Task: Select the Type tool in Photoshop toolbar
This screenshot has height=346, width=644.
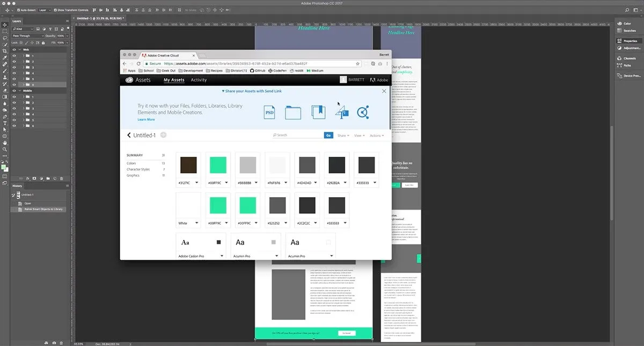Action: pos(5,123)
